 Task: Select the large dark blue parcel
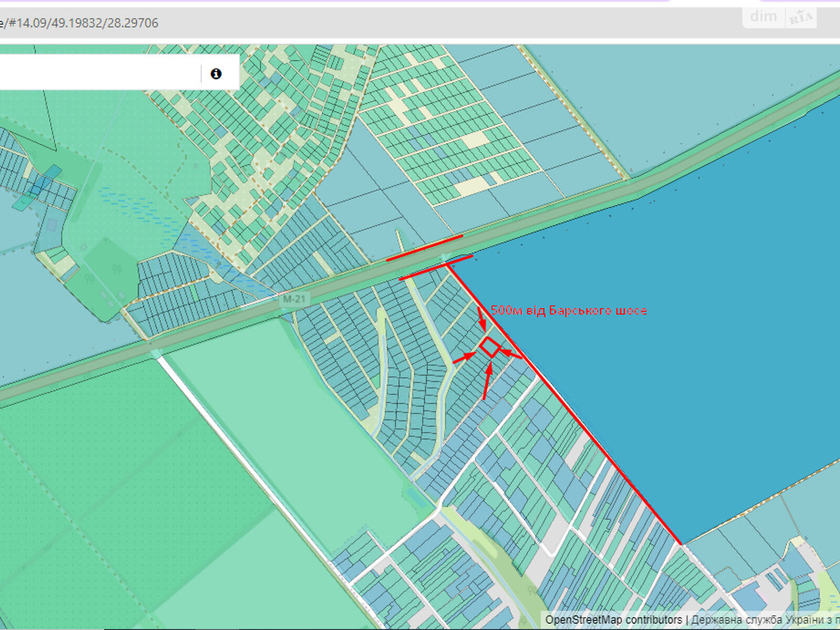(682, 315)
